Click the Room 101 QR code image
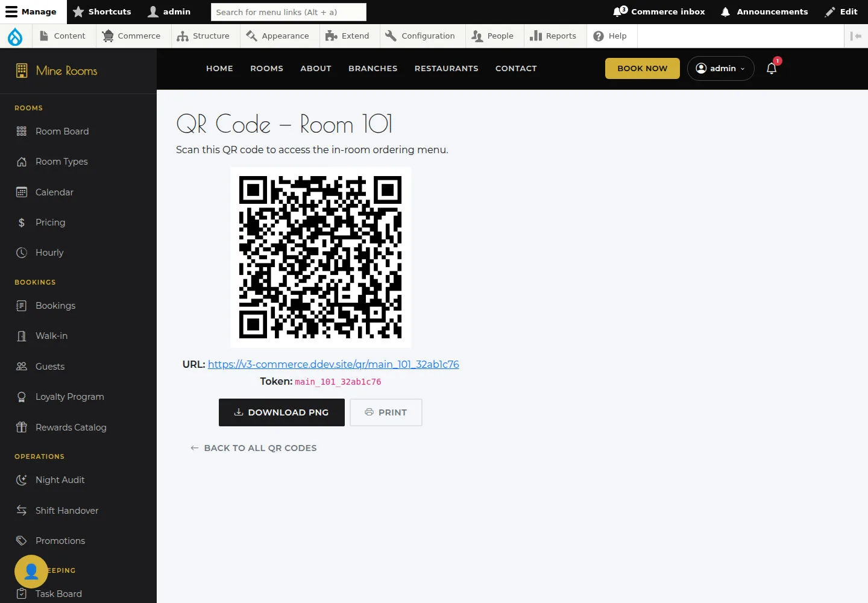Screen dimensions: 868x603 pyautogui.click(x=321, y=257)
